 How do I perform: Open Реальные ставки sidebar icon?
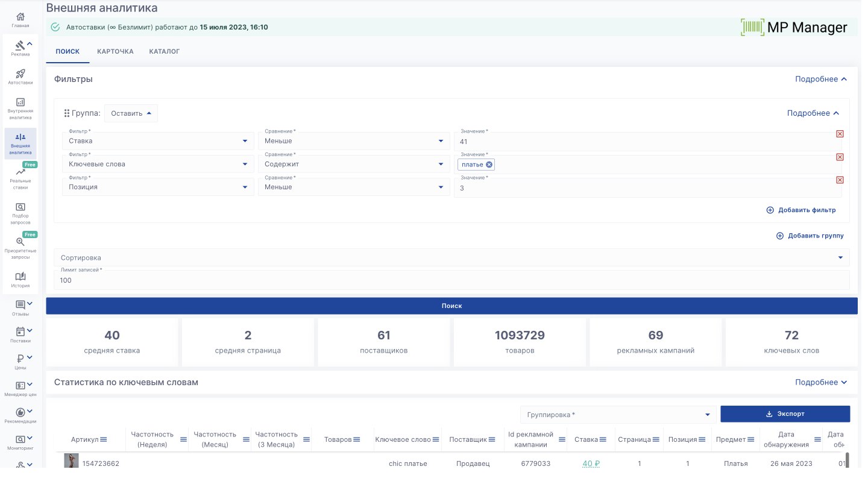tap(20, 173)
